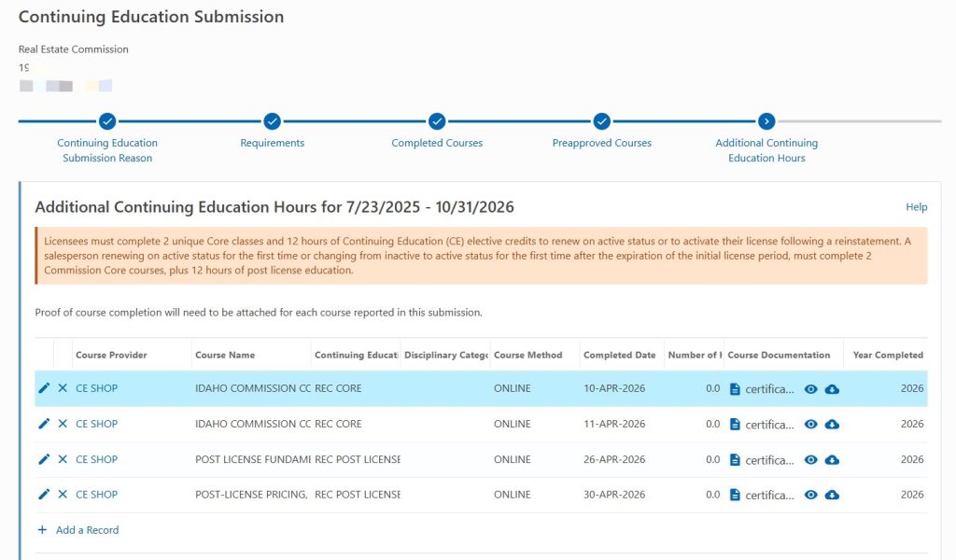
Task: Open the Help link
Action: [x=917, y=206]
